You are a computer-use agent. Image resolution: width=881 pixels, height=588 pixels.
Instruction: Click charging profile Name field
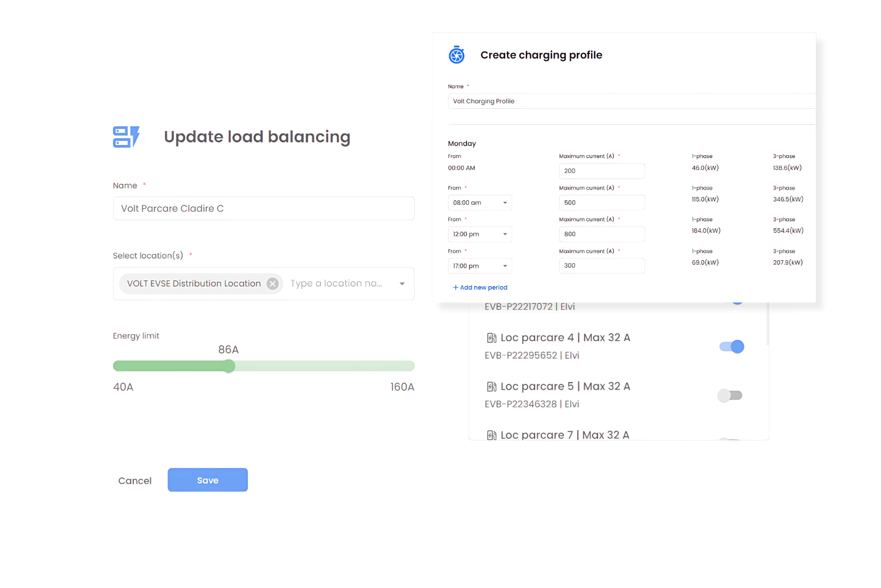tap(632, 101)
